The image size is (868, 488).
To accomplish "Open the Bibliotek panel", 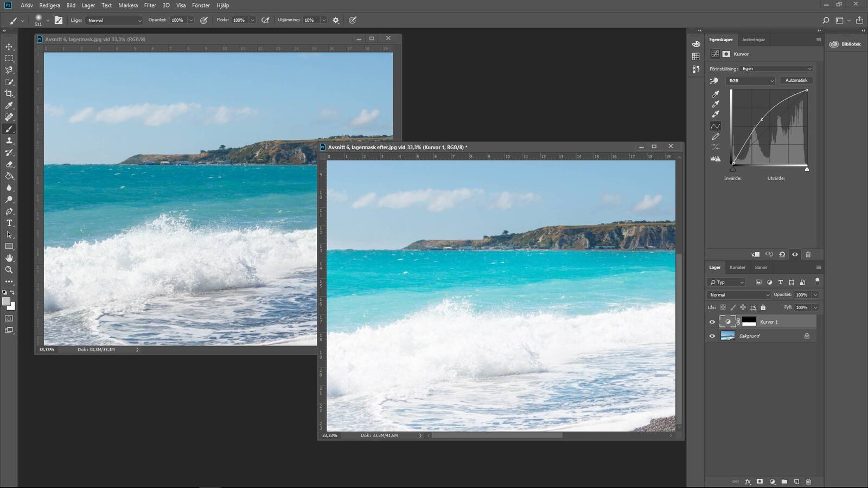I will pyautogui.click(x=845, y=44).
